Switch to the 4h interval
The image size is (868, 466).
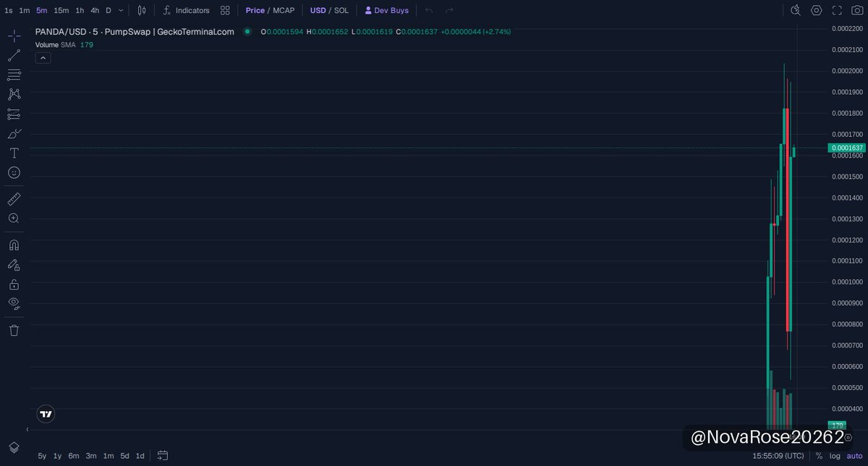point(95,10)
